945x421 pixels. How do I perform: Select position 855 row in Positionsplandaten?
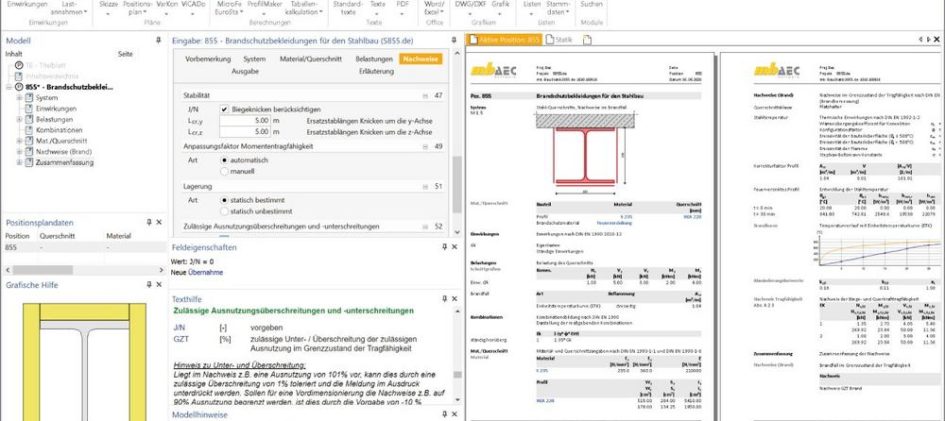pyautogui.click(x=84, y=248)
